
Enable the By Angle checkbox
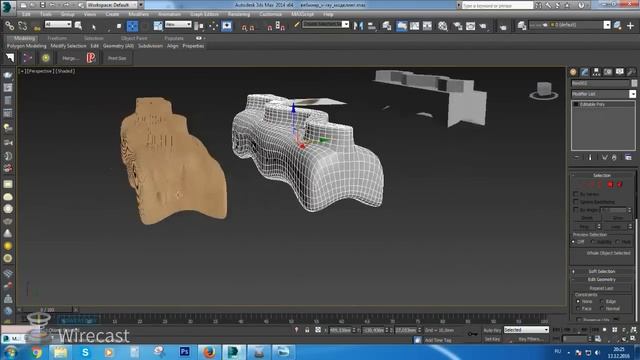pos(576,210)
